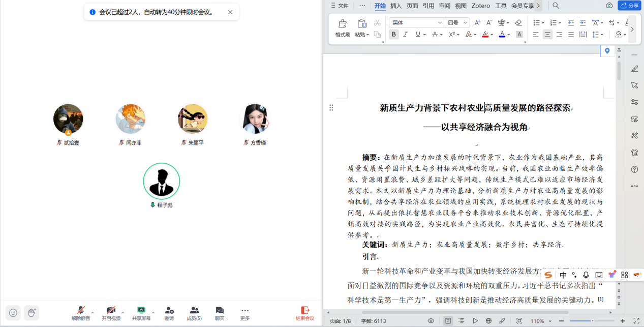Click the 结束会议 (End Meeting) button
The width and height of the screenshot is (644, 327).
[305, 313]
